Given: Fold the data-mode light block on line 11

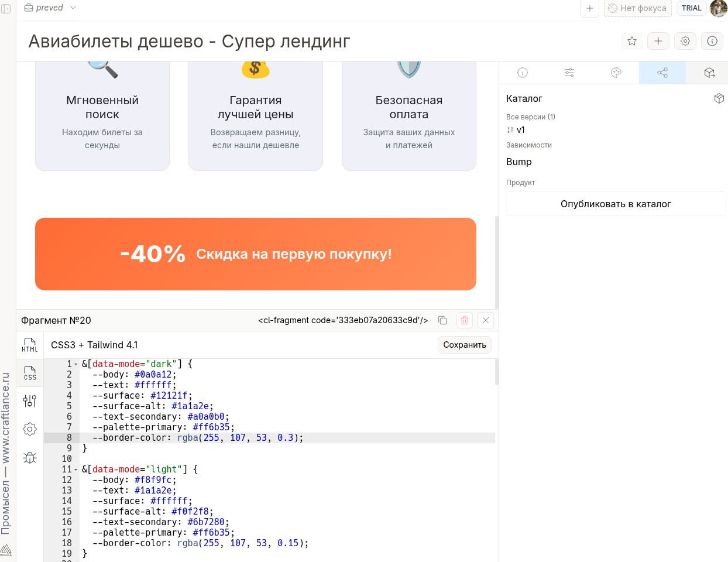Looking at the screenshot, I should coord(75,470).
